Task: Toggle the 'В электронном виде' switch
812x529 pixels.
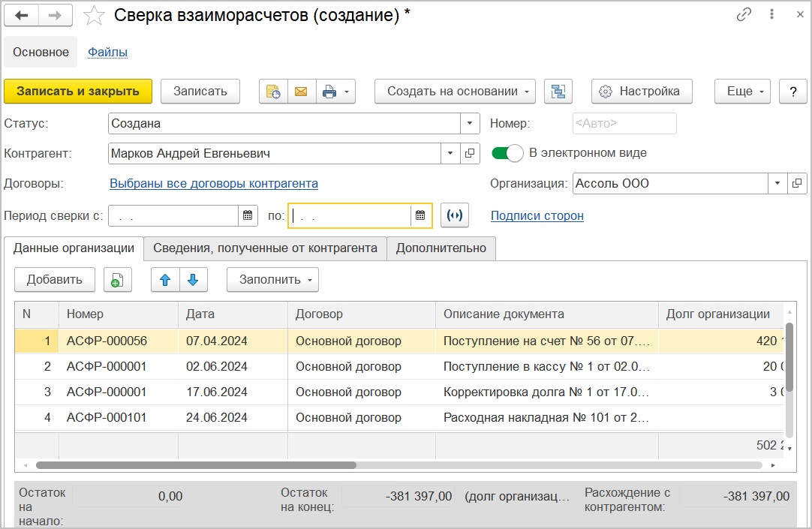Action: 507,153
